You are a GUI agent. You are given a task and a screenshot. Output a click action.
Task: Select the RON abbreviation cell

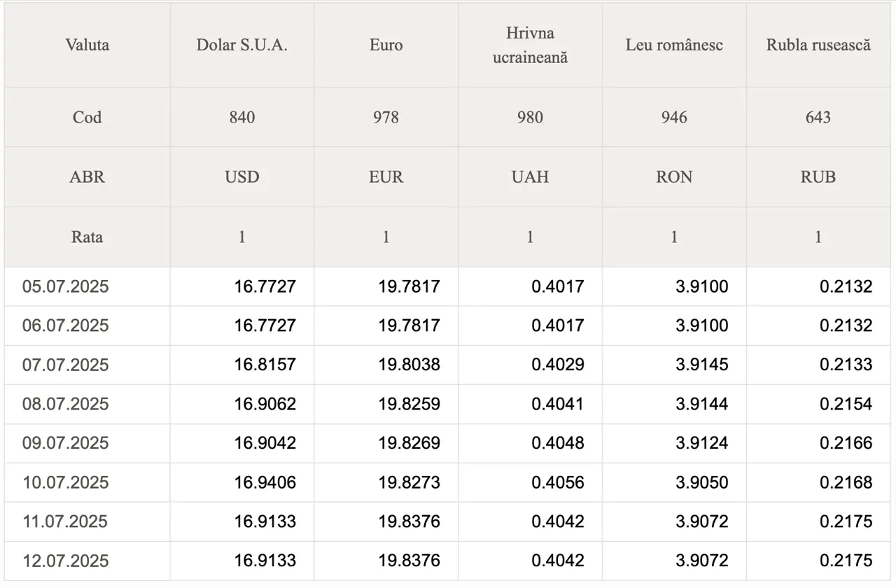point(674,177)
